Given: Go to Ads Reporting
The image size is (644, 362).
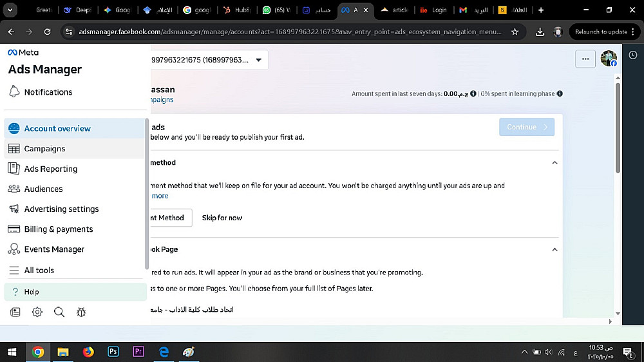Looking at the screenshot, I should click(x=75, y=169).
